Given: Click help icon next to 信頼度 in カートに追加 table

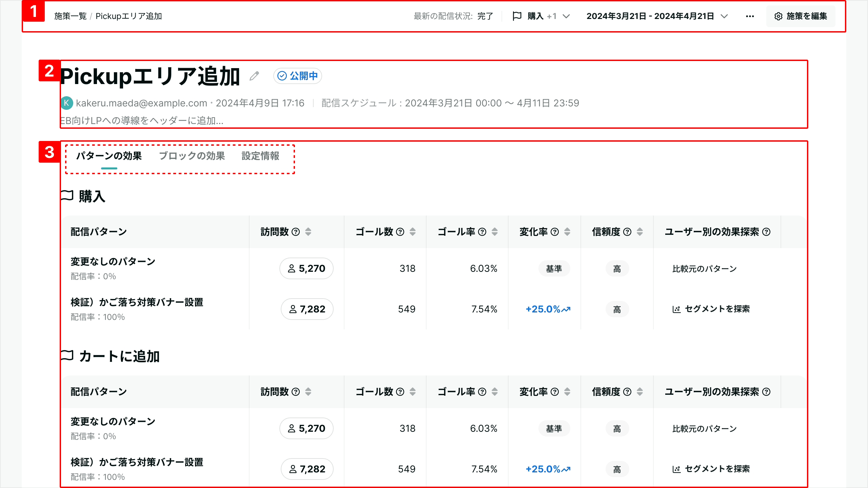Looking at the screenshot, I should click(x=627, y=392).
